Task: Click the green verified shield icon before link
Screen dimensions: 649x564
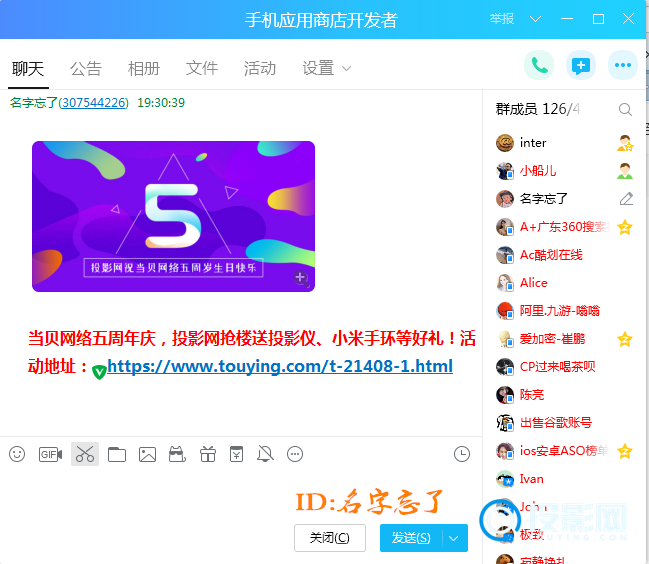Action: pyautogui.click(x=99, y=372)
